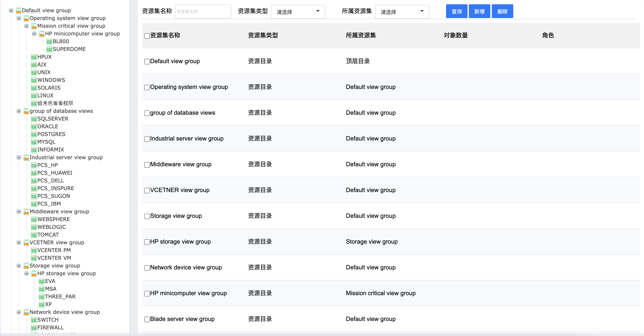Click the Default view group folder icon

[18, 11]
